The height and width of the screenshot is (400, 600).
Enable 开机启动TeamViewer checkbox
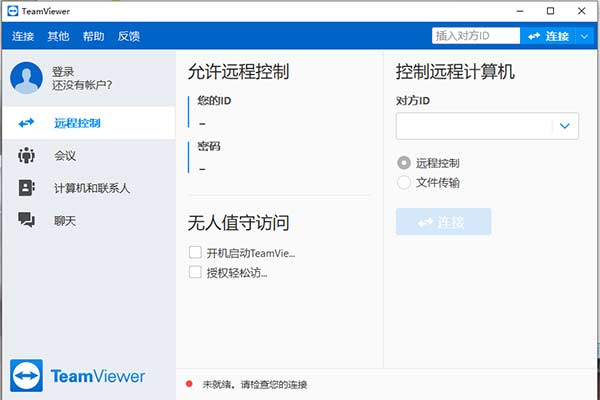(x=195, y=253)
